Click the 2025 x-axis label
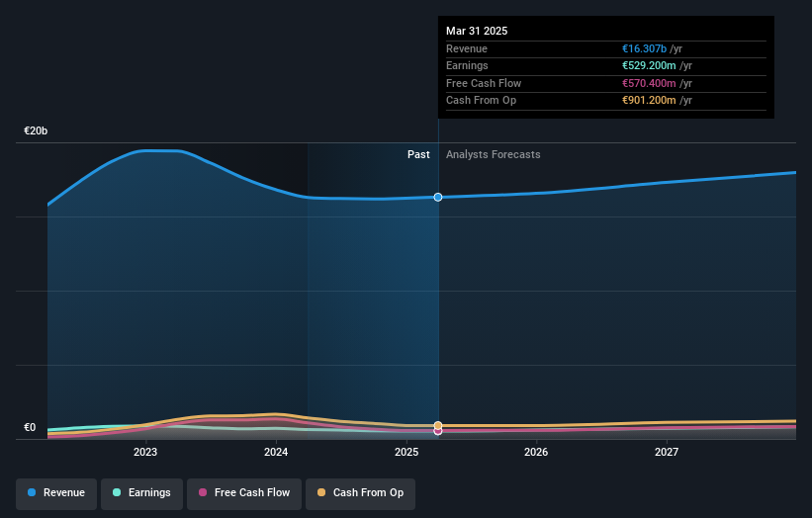Screen dimensions: 812x518 click(406, 453)
